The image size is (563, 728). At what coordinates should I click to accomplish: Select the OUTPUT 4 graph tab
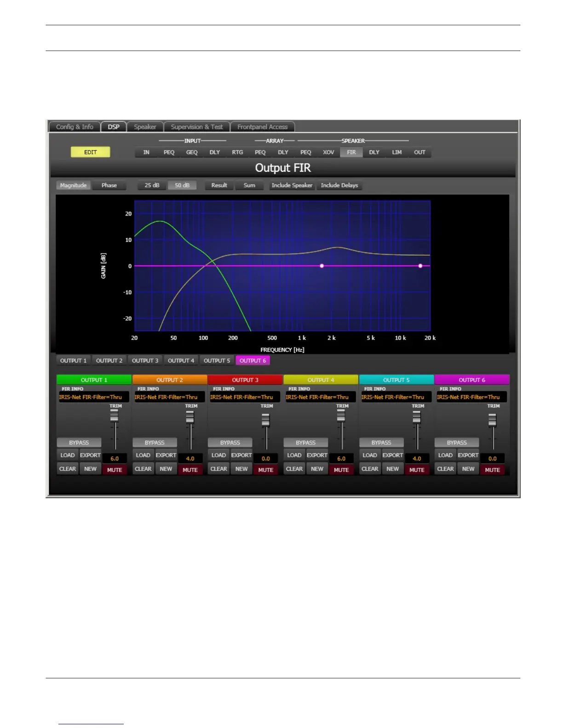[x=181, y=361]
